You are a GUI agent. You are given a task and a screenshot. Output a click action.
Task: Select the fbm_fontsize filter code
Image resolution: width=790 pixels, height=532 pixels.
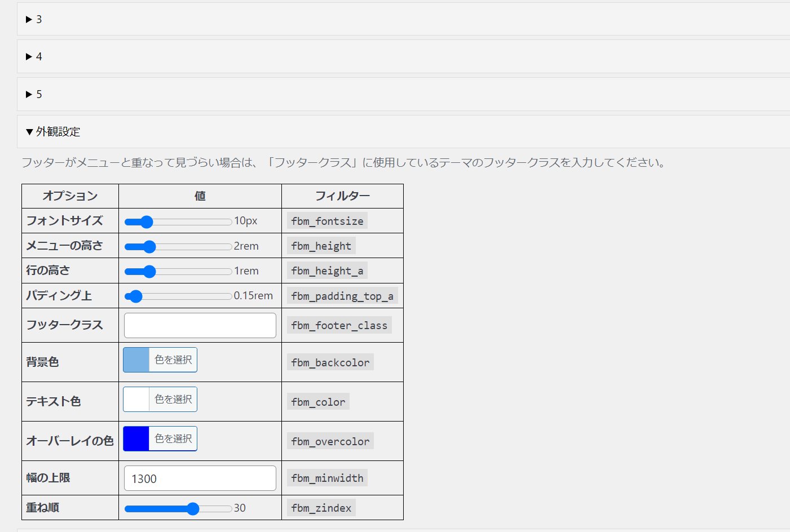click(x=327, y=221)
